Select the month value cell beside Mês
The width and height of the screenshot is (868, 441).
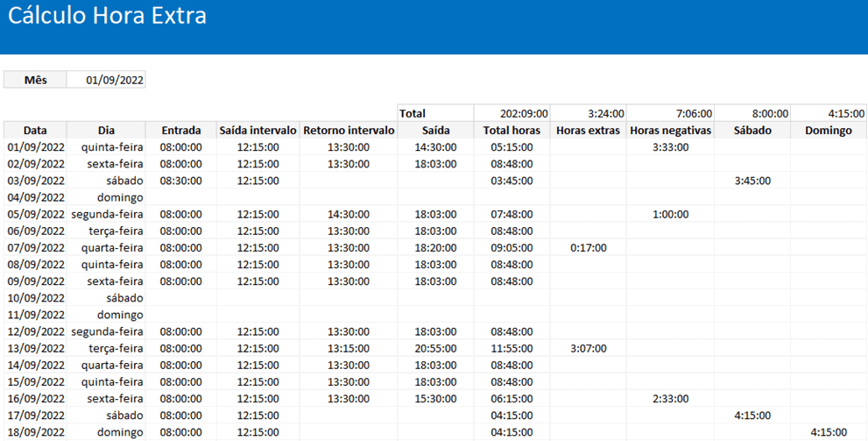coord(106,80)
